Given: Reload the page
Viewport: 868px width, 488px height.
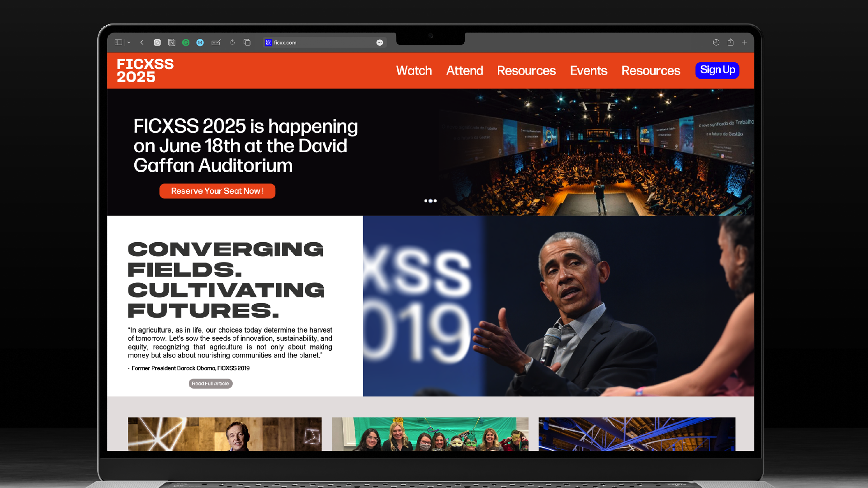Looking at the screenshot, I should click(x=232, y=42).
